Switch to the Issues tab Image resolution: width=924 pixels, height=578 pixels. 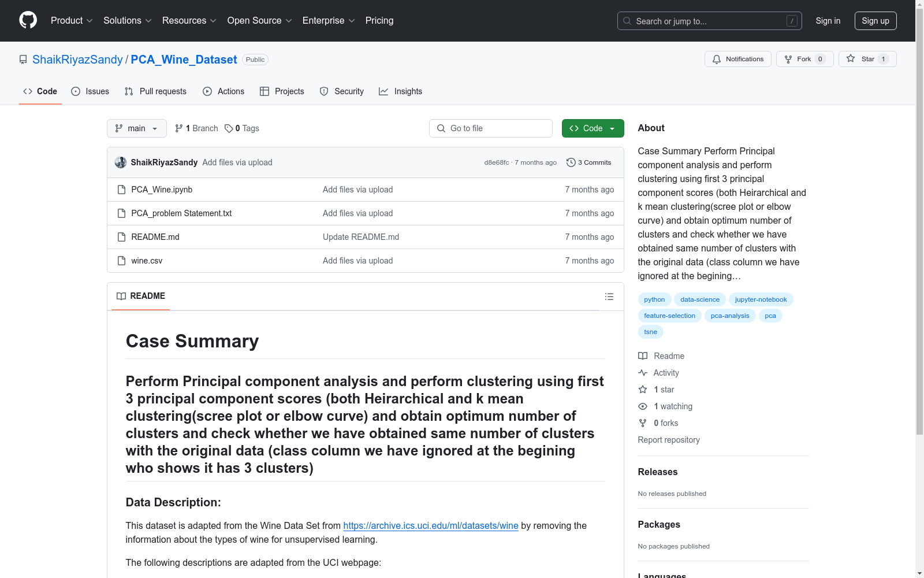[x=90, y=91]
